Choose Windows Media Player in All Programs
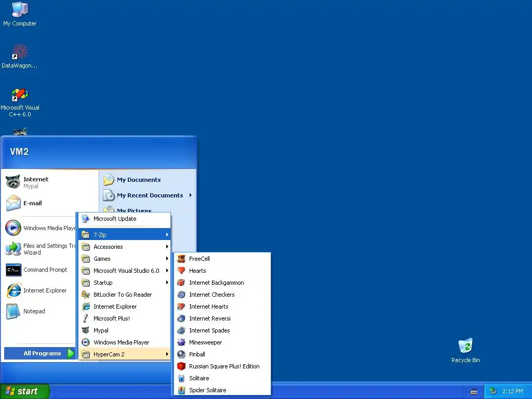 point(125,342)
